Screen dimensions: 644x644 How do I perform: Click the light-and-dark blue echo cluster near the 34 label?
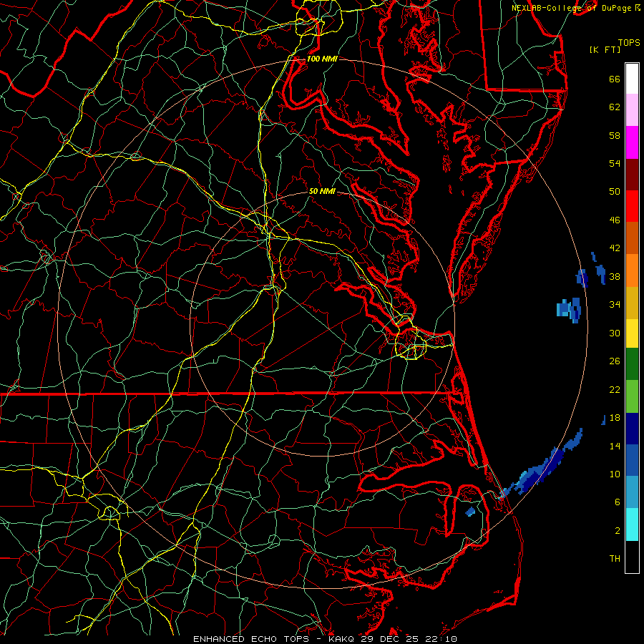570,309
